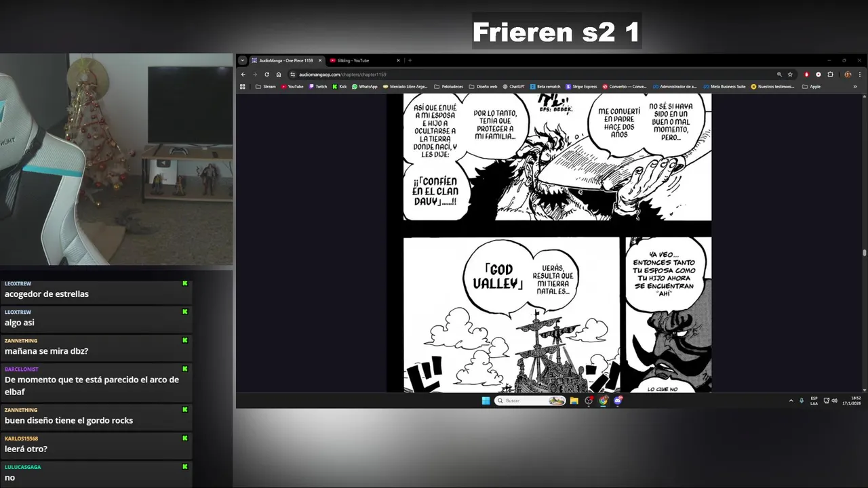Expand the tab search dropdown arrow

coord(242,60)
